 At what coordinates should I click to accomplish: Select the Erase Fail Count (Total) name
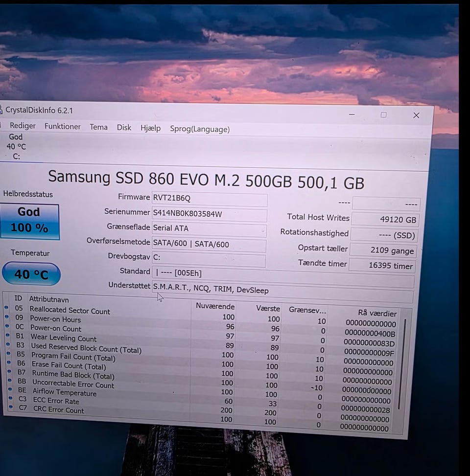coord(69,365)
